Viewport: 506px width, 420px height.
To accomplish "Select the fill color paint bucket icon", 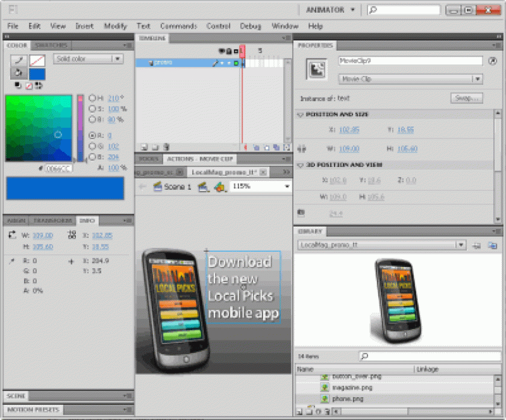I will pyautogui.click(x=19, y=73).
